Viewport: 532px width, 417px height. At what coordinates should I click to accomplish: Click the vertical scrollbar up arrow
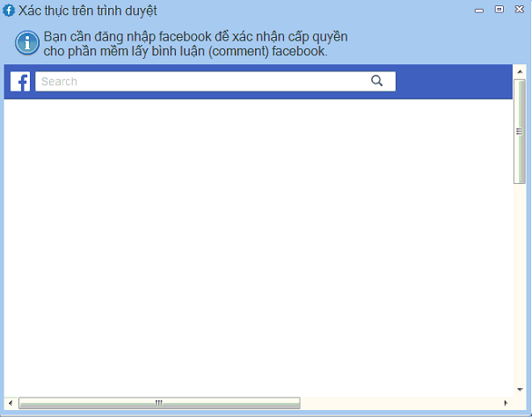pos(520,71)
